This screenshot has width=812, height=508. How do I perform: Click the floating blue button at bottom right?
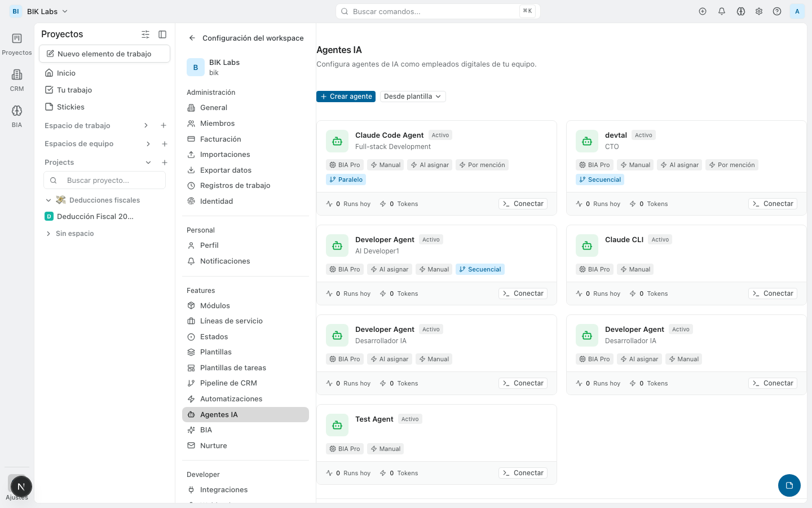(x=789, y=485)
